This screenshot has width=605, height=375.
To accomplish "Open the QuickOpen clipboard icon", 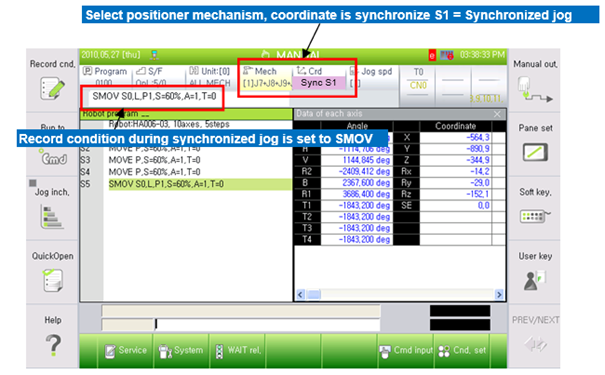I will (x=52, y=280).
